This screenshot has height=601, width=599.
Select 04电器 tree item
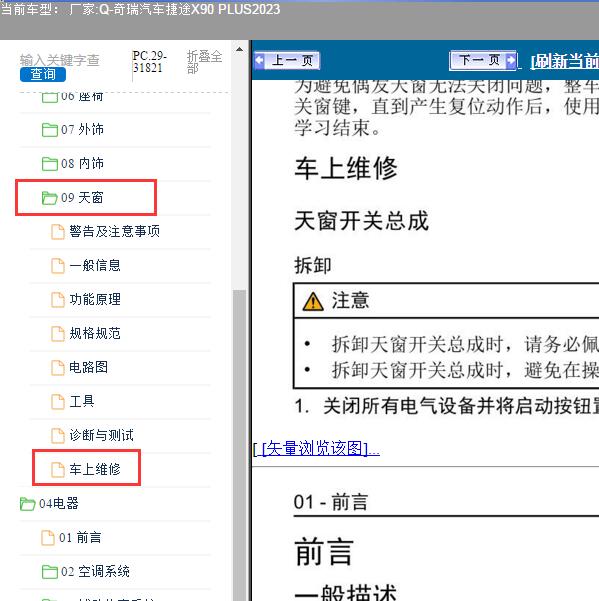(x=59, y=504)
